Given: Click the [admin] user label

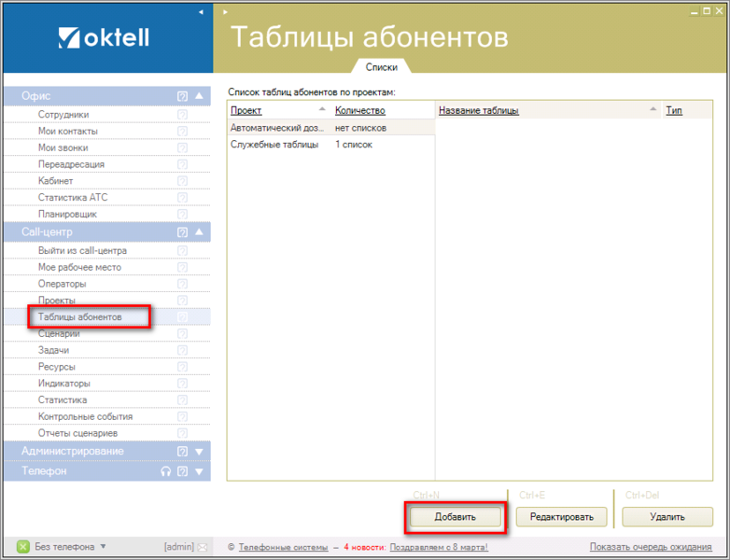Looking at the screenshot, I should point(179,547).
